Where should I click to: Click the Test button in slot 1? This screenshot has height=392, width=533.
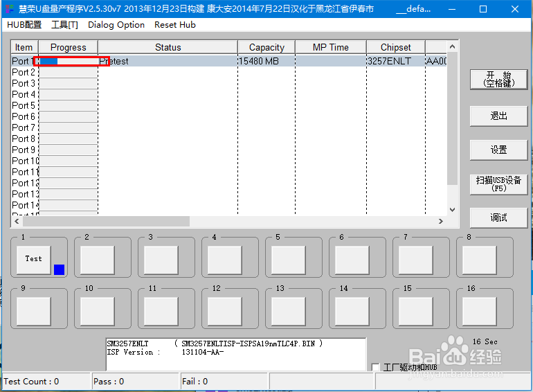(34, 260)
